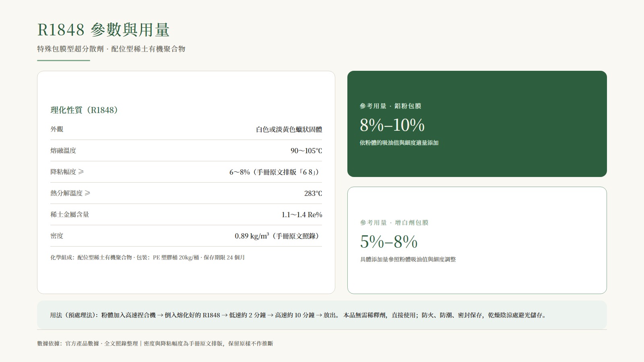Select the large figure '5%–8%'
The height and width of the screenshot is (362, 644).
pyautogui.click(x=389, y=242)
